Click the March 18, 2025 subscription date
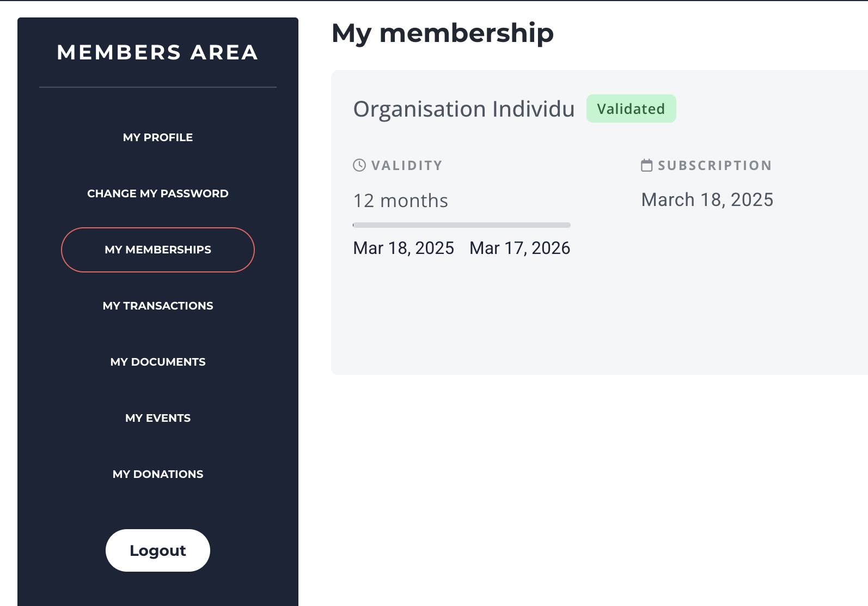868x606 pixels. (x=707, y=200)
